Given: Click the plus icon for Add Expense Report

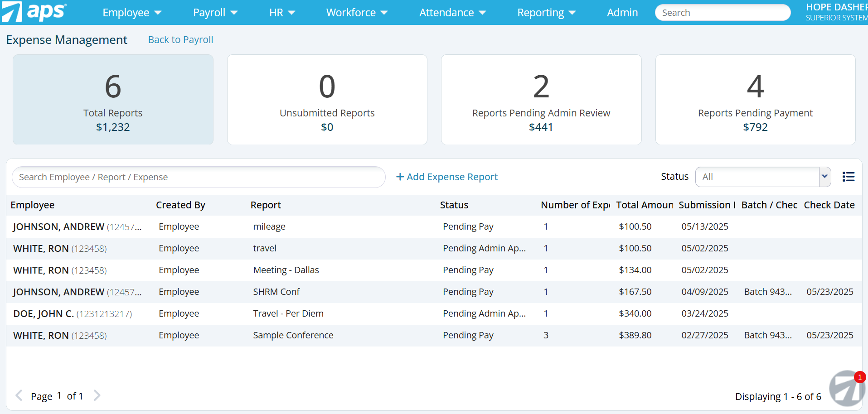Looking at the screenshot, I should 400,177.
